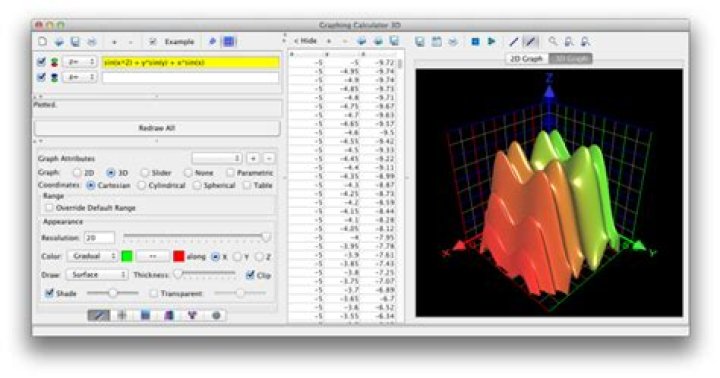Image resolution: width=720 pixels, height=378 pixels.
Task: Select the round gray icon in bottom toolbar
Action: coord(216,315)
